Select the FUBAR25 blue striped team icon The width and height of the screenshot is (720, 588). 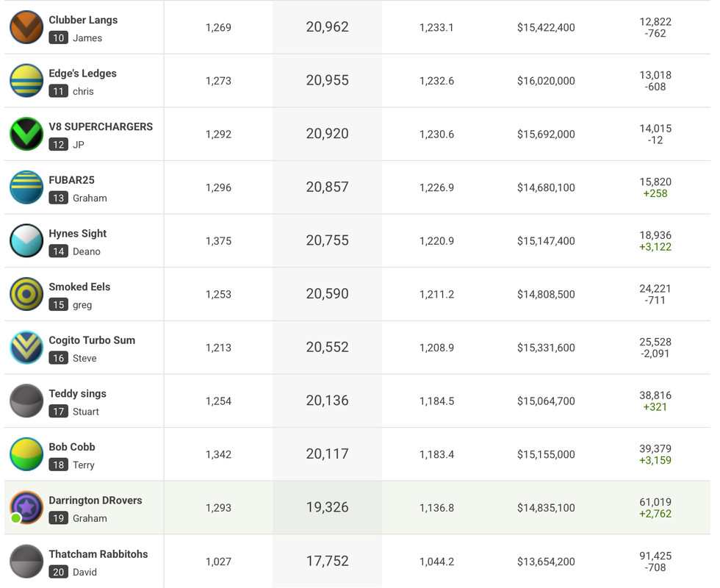pyautogui.click(x=26, y=187)
